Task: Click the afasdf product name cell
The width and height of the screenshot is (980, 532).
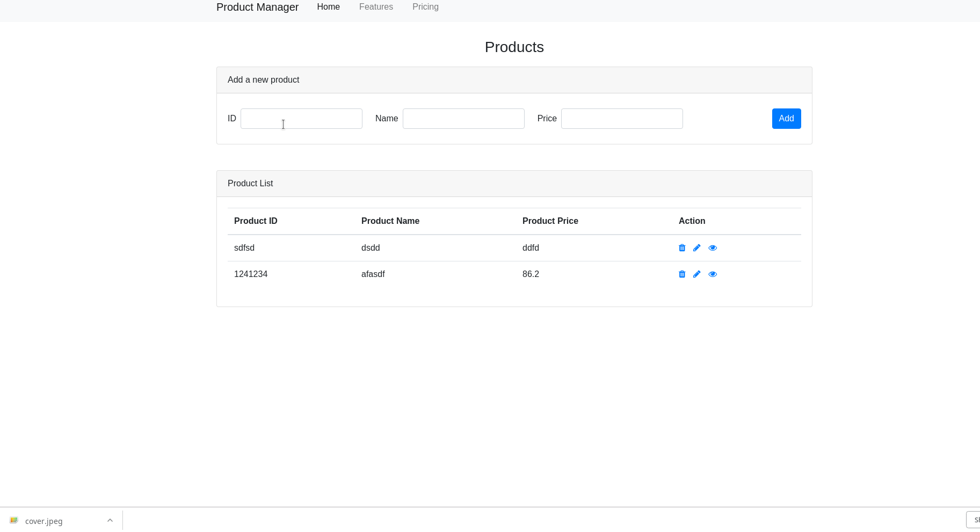Action: click(x=373, y=274)
